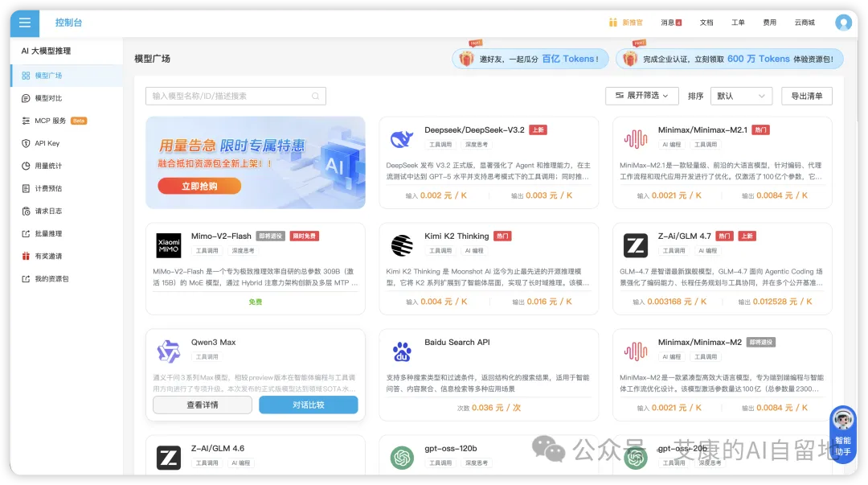Click the 模型对比 sidebar icon

click(x=26, y=98)
